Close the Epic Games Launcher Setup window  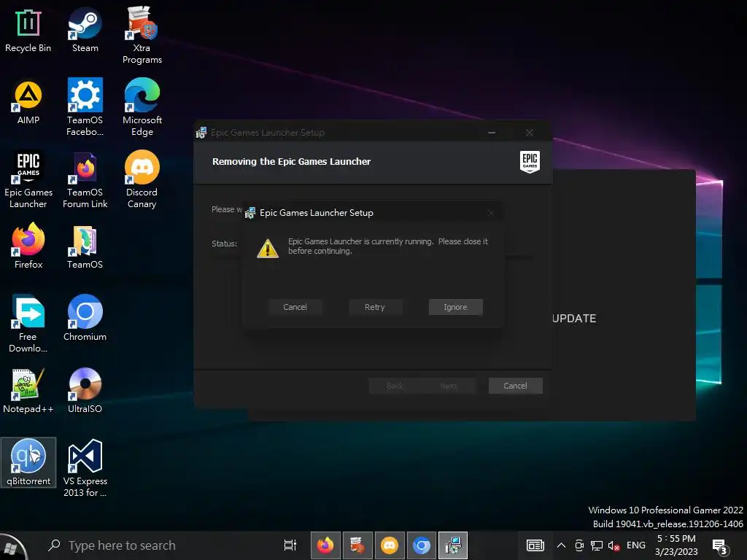click(530, 133)
